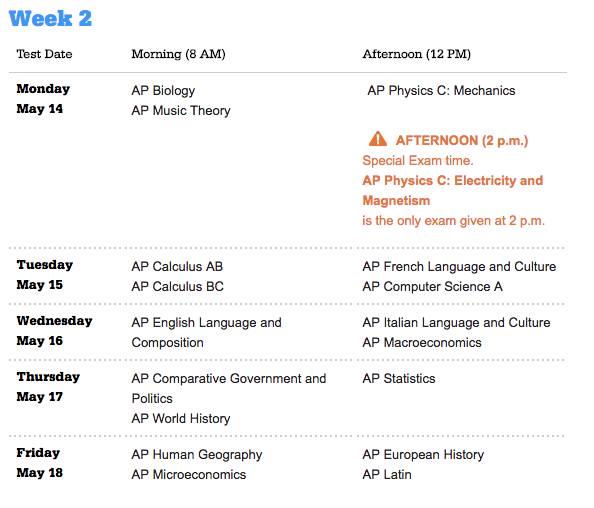Click AP French Language and Culture
Image resolution: width=594 pixels, height=508 pixels.
click(x=459, y=266)
